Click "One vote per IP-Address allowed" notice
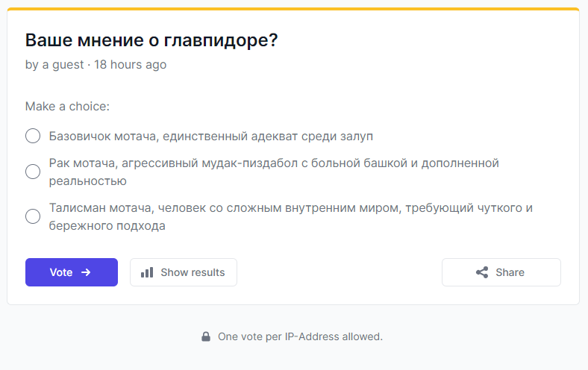Screen dimensions: 588x370 (301, 336)
